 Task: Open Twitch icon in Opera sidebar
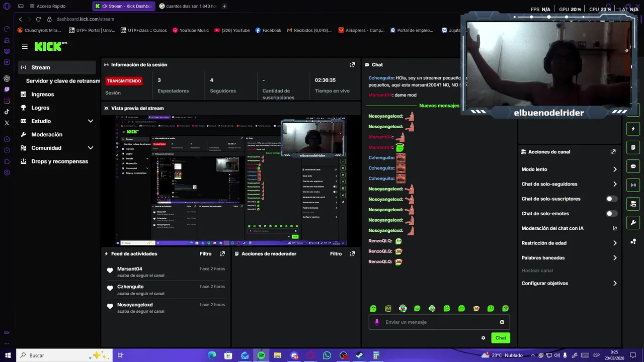click(x=7, y=89)
